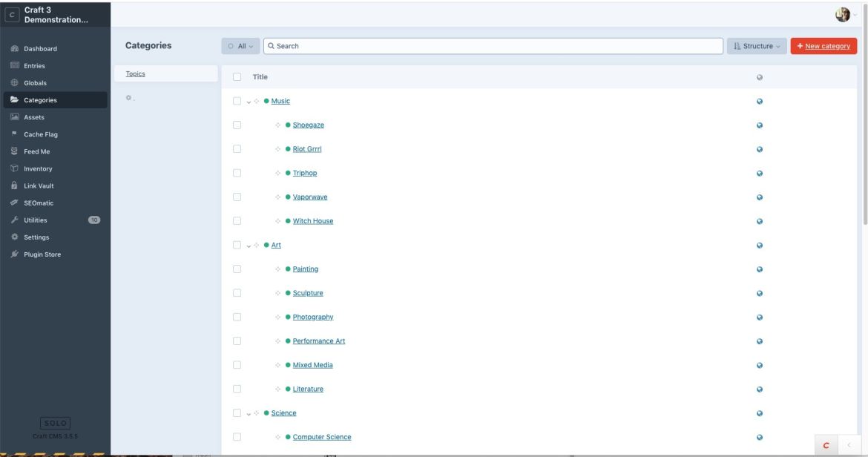Open Link Vault from the sidebar
Viewport: 868px width, 457px height.
click(x=37, y=185)
